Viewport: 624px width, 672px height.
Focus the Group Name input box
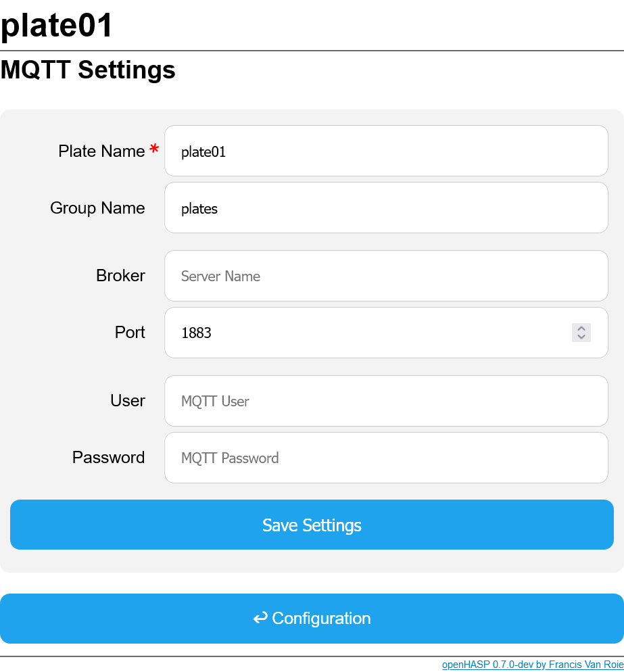(385, 208)
